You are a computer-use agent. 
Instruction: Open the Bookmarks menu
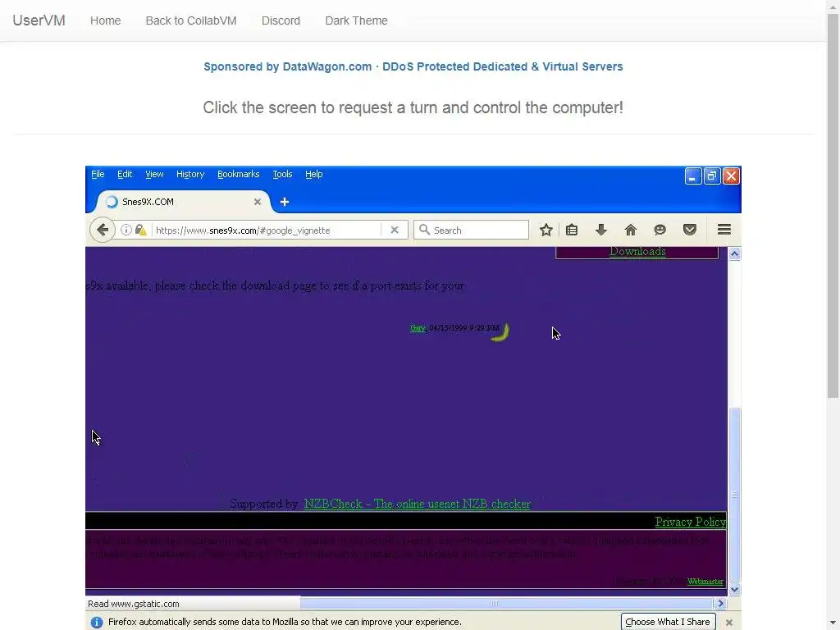239,174
